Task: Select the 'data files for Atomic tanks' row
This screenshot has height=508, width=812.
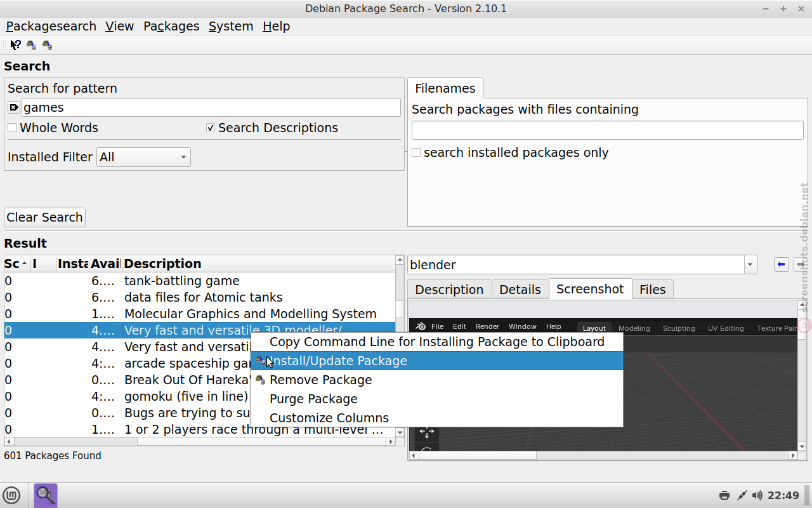Action: pyautogui.click(x=199, y=297)
